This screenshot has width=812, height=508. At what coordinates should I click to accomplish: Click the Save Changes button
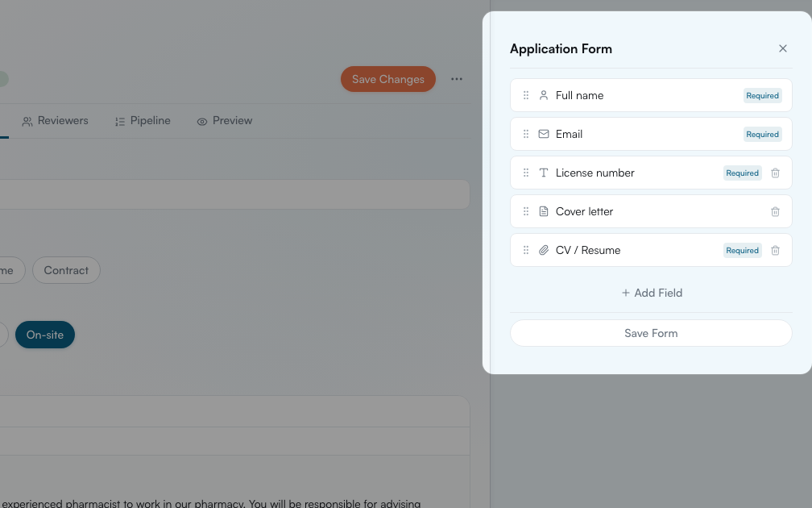[x=388, y=79]
